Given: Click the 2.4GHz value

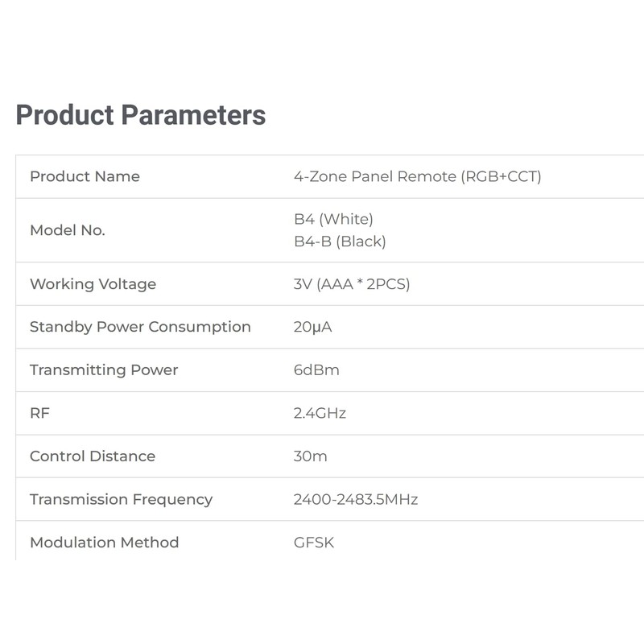Looking at the screenshot, I should coord(320,413).
